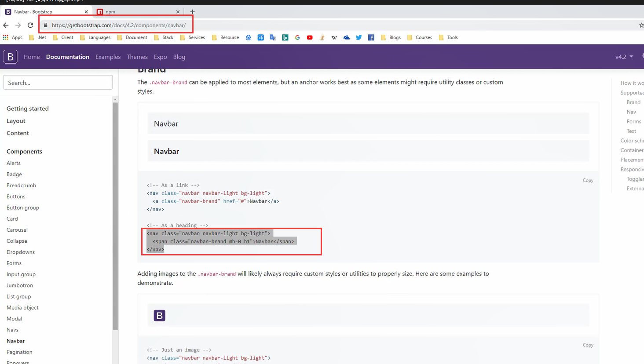Open the Tools bookmarks folder
644x364 pixels.
(448, 37)
